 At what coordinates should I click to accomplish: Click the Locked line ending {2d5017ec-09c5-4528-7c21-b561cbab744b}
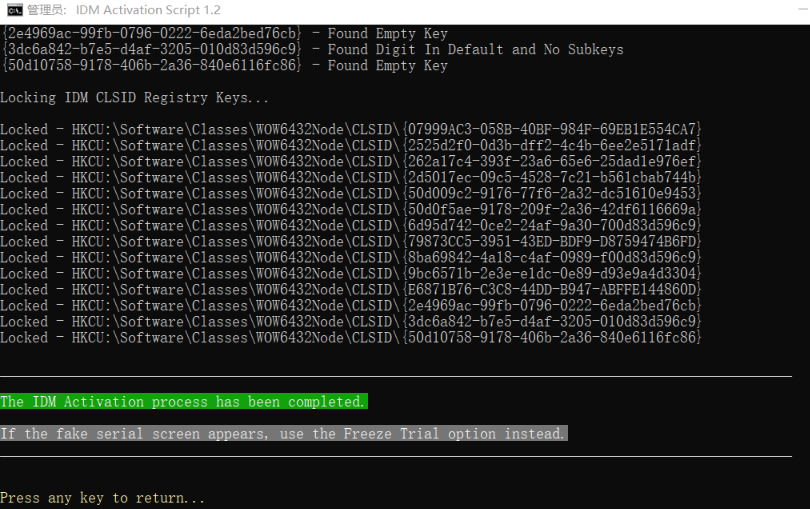351,177
